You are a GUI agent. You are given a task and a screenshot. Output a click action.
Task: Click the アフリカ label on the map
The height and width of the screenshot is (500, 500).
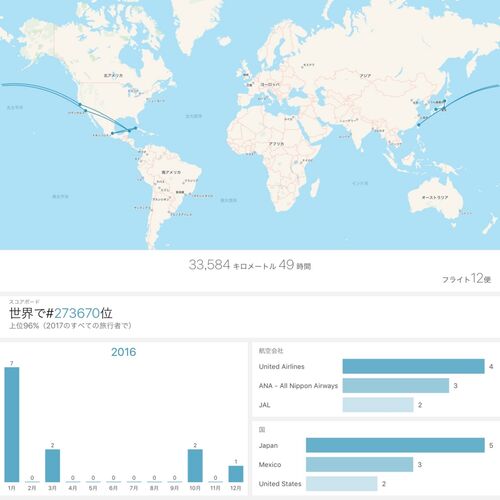(277, 144)
